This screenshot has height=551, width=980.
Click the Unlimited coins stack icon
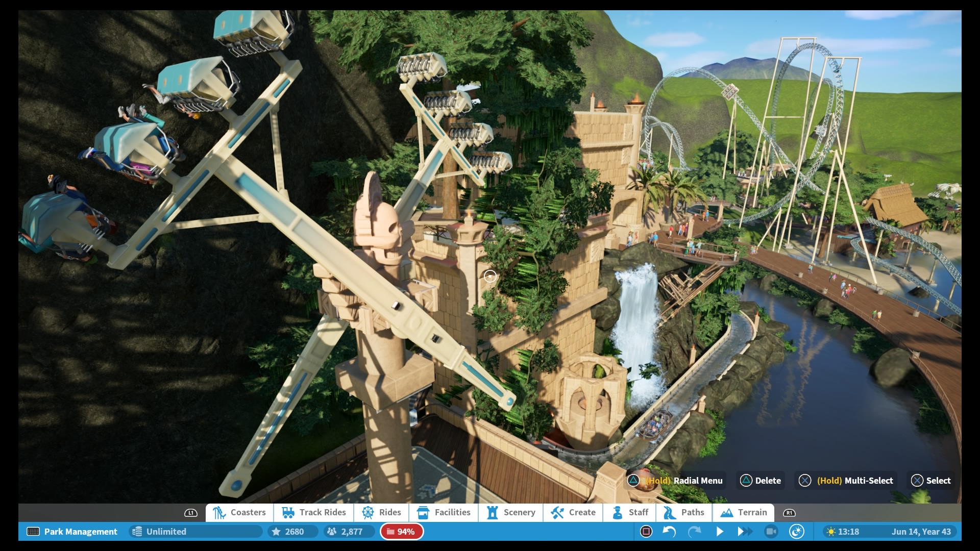coord(137,532)
